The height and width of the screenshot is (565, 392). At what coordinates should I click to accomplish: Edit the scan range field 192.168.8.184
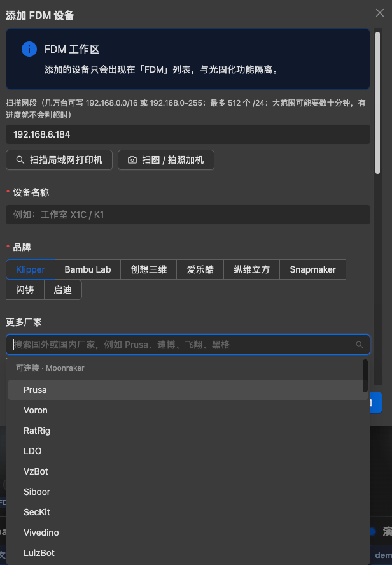click(x=188, y=134)
